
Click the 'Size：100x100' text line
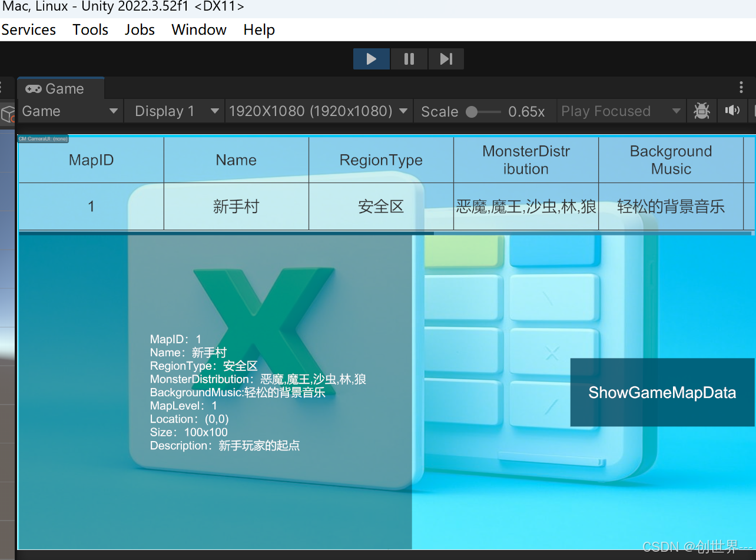(x=189, y=432)
